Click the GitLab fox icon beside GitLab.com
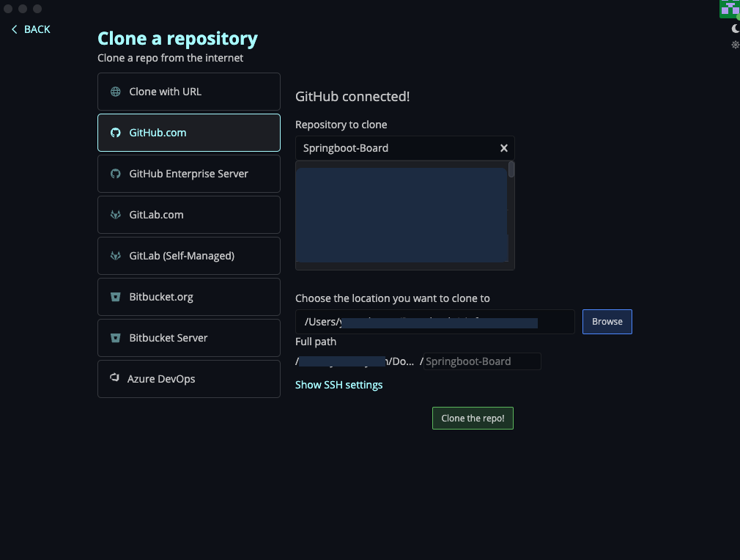Image resolution: width=740 pixels, height=560 pixels. [x=116, y=215]
